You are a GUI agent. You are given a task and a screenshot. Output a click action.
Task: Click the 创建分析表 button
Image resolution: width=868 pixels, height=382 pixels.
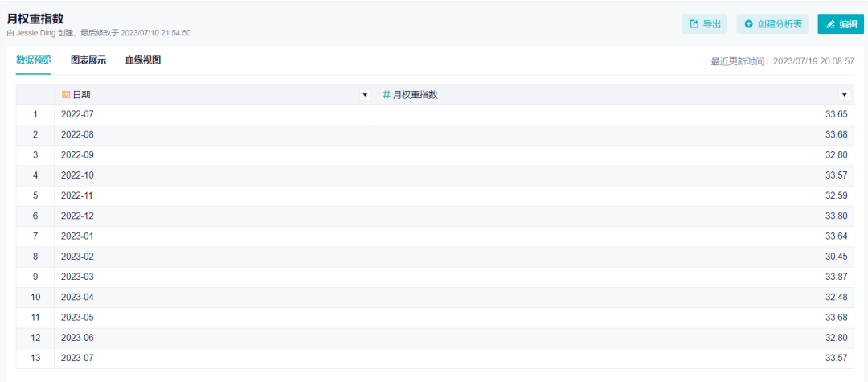pos(772,24)
